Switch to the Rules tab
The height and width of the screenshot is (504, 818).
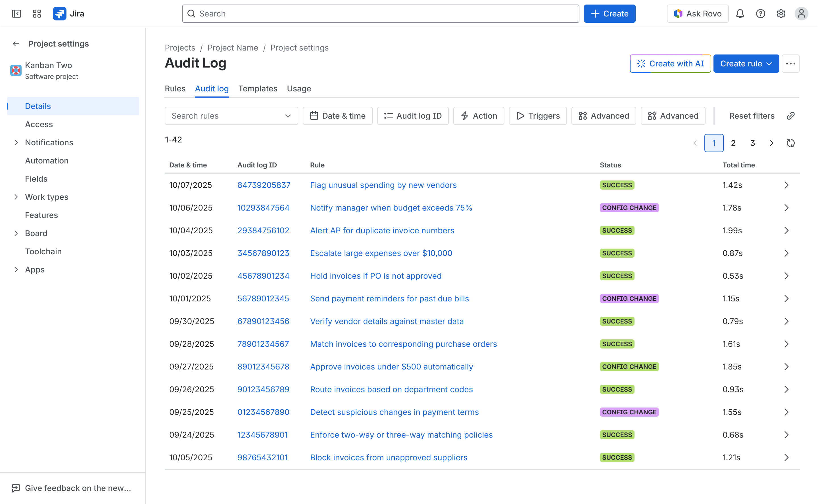coord(175,89)
